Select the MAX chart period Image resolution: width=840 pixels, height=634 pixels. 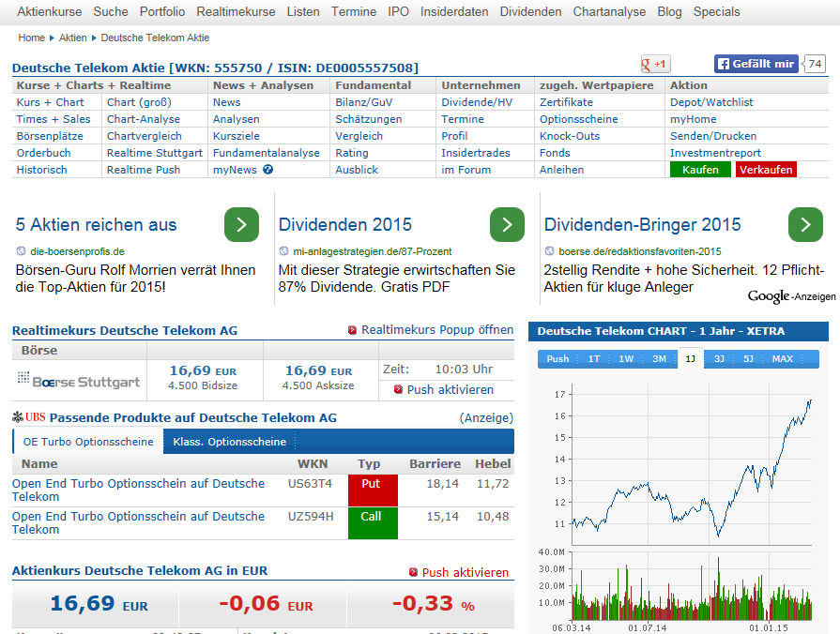[x=782, y=359]
